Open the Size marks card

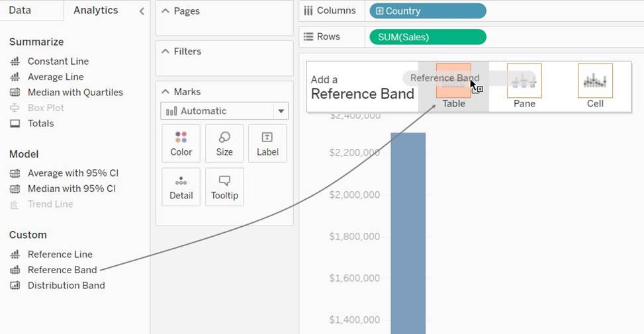224,144
